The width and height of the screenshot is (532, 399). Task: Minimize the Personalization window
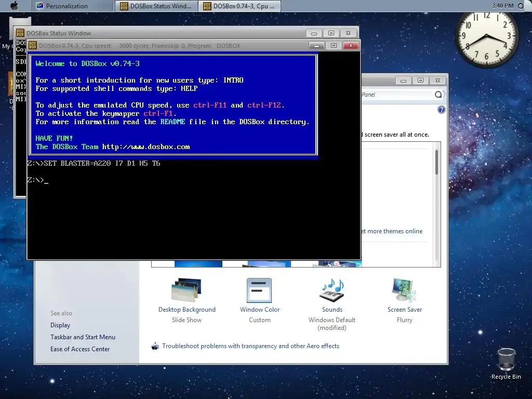point(403,81)
